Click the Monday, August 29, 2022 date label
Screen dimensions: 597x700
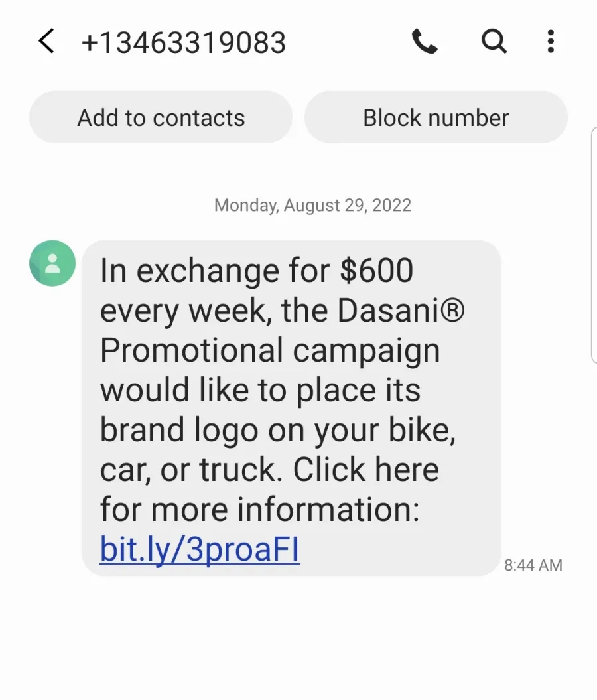point(313,206)
